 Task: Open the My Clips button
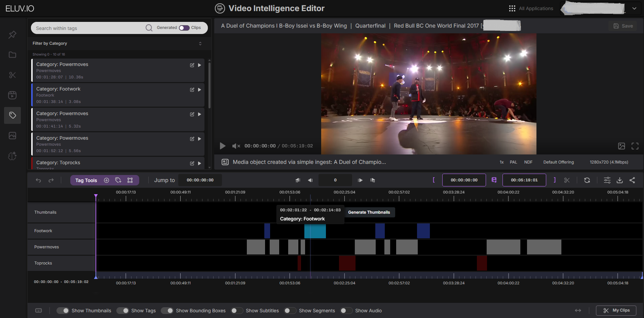pos(616,310)
